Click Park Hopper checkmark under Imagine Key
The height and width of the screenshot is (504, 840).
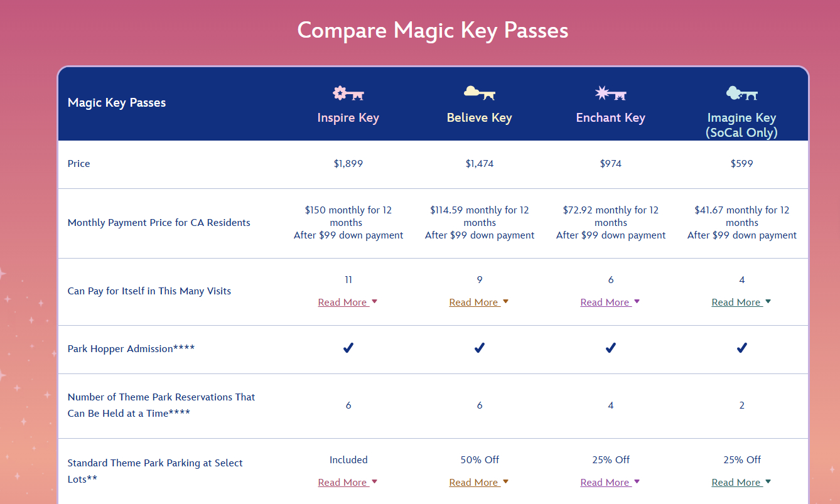[x=741, y=348]
